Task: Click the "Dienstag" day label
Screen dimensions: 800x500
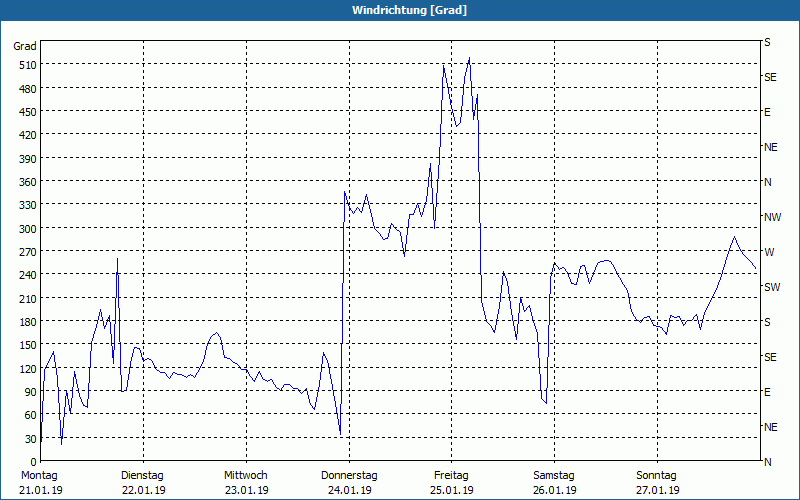Action: pos(142,476)
